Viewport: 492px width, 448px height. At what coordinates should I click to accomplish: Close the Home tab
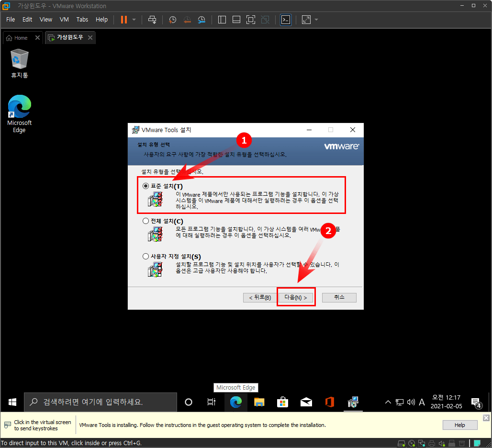point(37,38)
